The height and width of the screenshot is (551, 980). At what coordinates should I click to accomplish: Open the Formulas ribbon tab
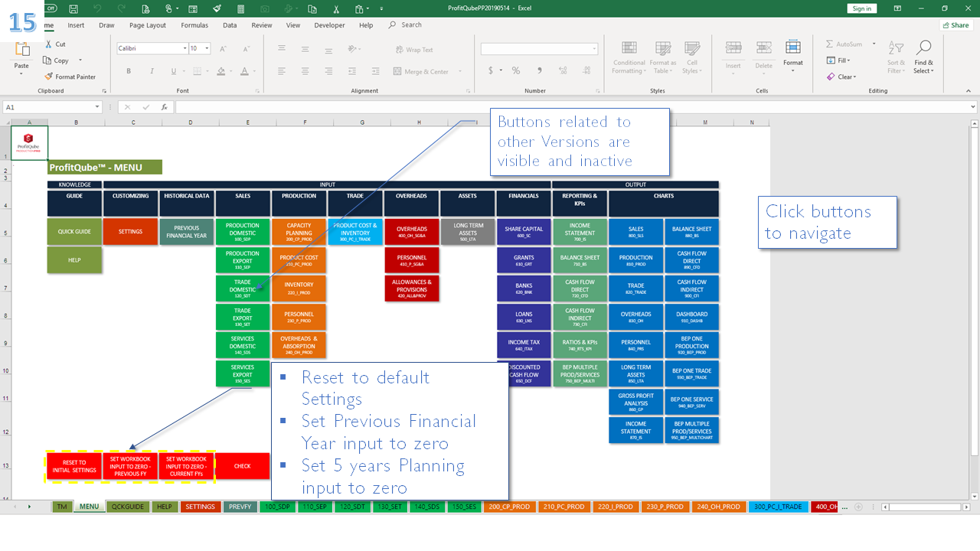coord(194,25)
